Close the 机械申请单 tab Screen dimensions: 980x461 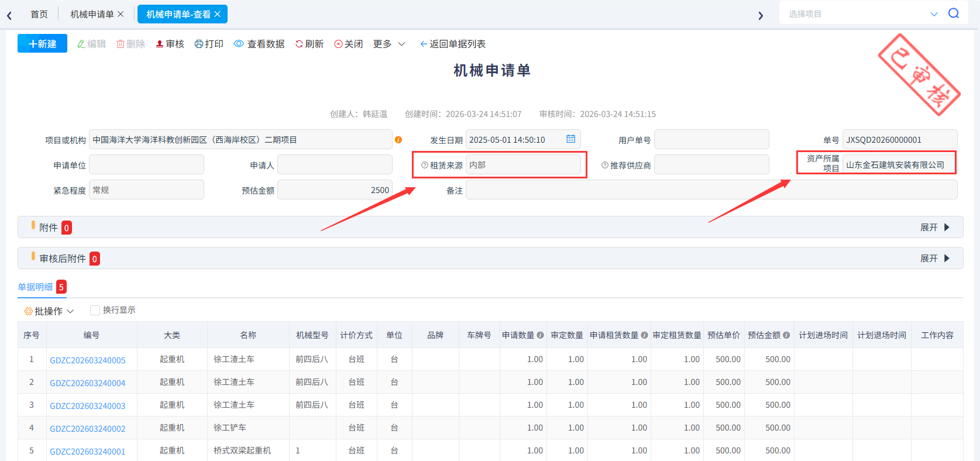pyautogui.click(x=121, y=14)
